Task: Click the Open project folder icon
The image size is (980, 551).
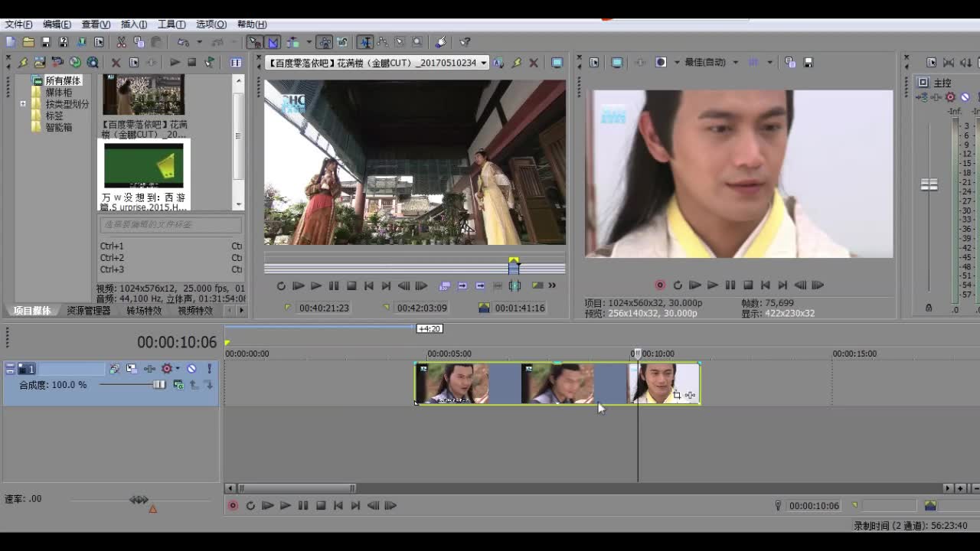Action: (28, 42)
